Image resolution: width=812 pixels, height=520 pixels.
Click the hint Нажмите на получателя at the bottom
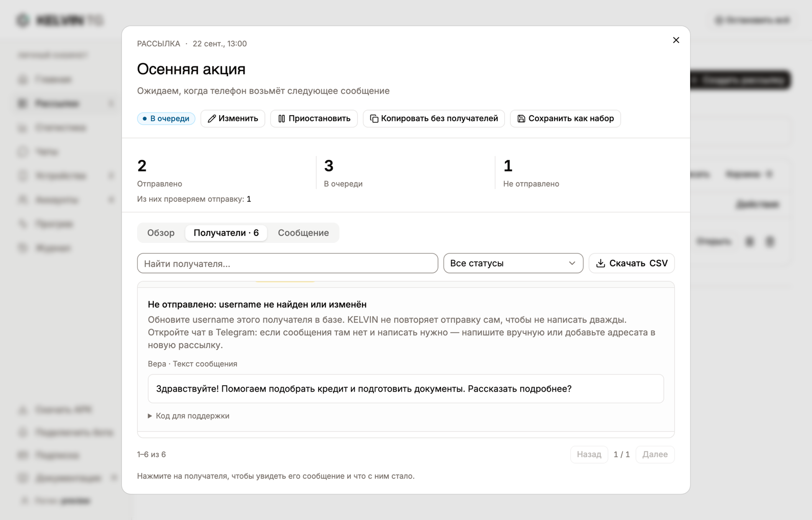click(276, 476)
